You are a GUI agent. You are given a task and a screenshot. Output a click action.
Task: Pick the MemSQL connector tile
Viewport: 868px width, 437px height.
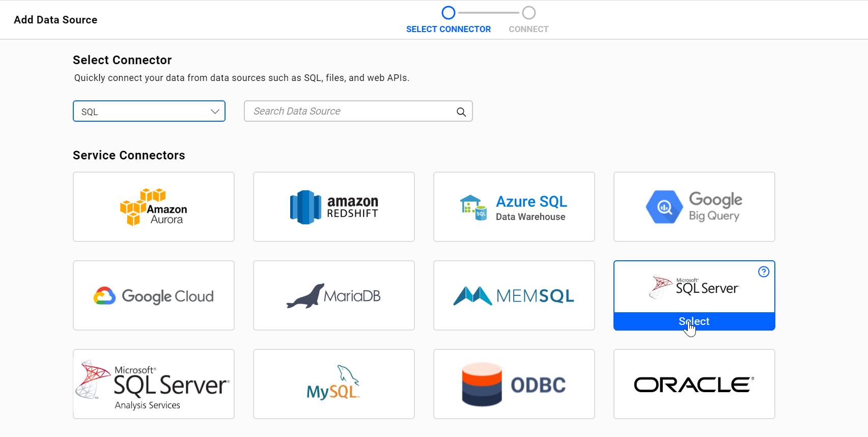[x=514, y=295]
